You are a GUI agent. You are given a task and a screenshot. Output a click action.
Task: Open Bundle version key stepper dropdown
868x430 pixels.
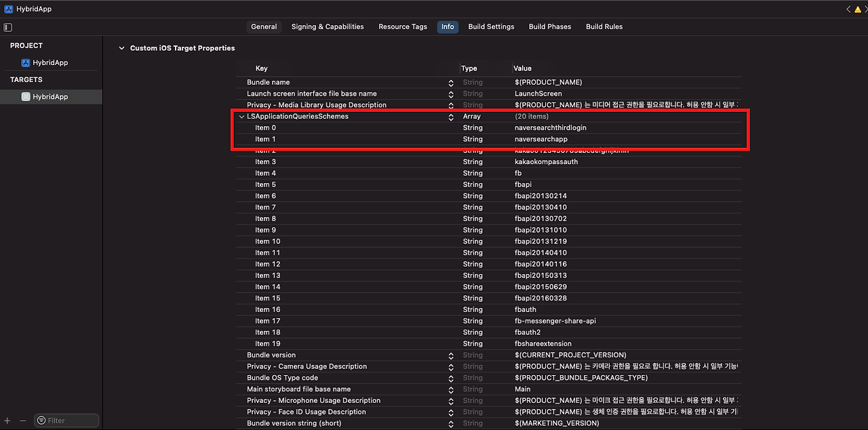451,355
